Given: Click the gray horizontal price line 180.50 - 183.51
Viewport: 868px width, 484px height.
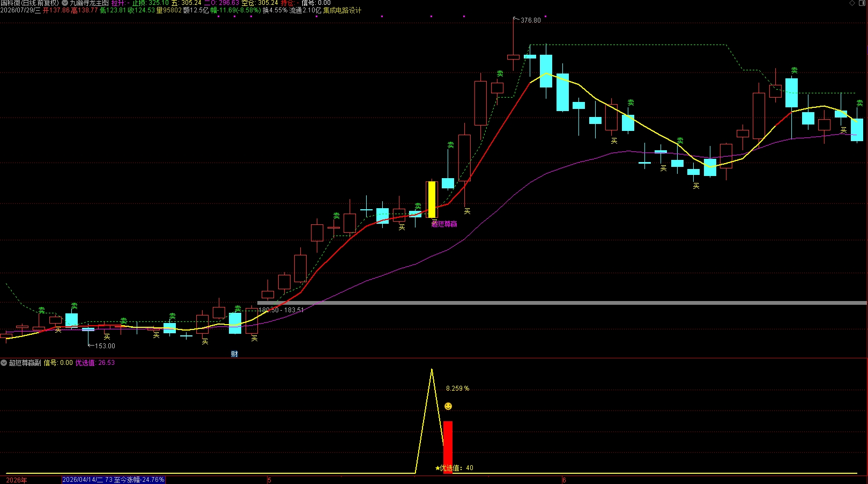Looking at the screenshot, I should tap(562, 303).
